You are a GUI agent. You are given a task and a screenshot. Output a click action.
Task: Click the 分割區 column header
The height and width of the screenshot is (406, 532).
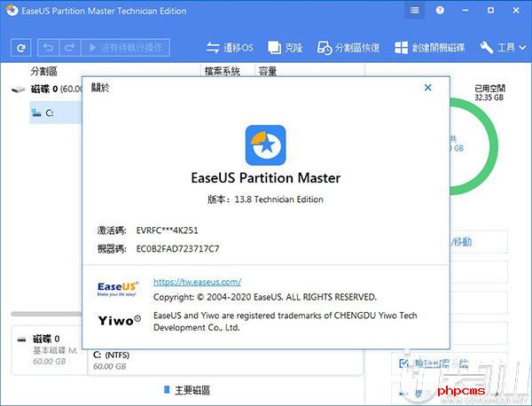point(43,71)
